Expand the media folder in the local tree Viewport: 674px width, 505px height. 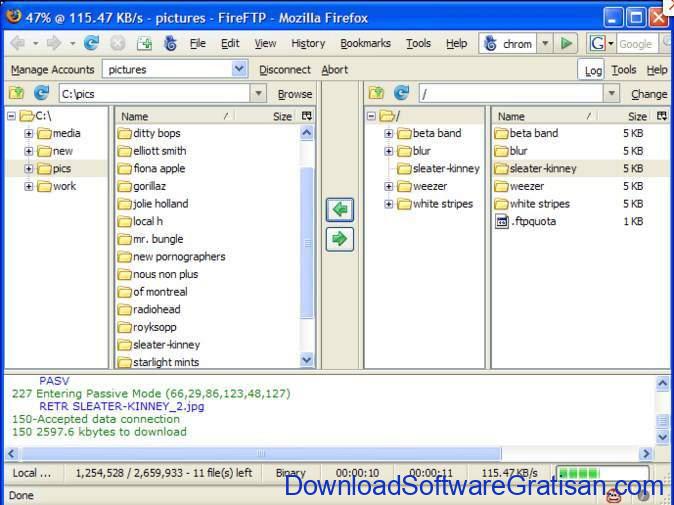[x=28, y=134]
